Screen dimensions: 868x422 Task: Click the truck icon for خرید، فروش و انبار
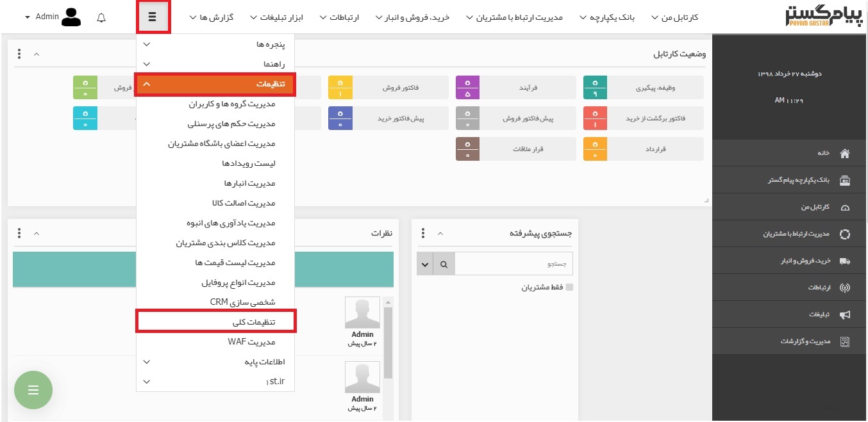pos(844,261)
